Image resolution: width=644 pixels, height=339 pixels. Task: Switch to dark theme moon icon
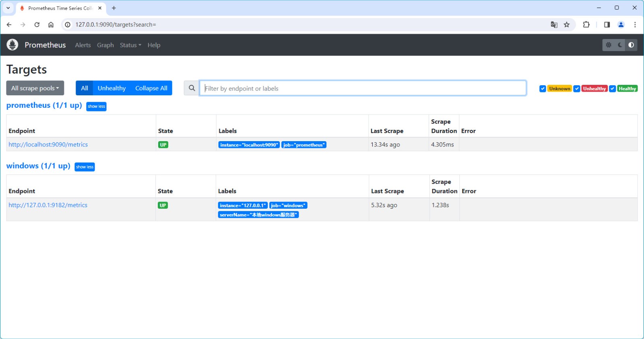pos(620,45)
